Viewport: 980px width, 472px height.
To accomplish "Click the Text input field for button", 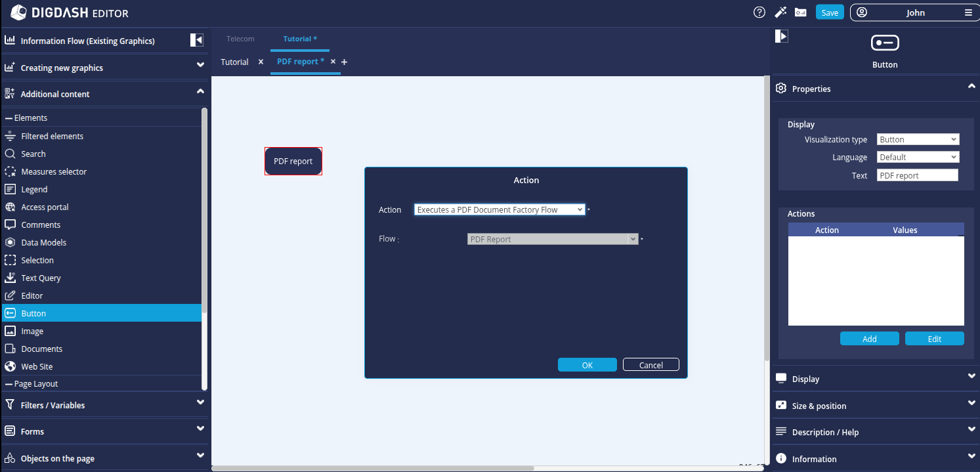I will 917,175.
